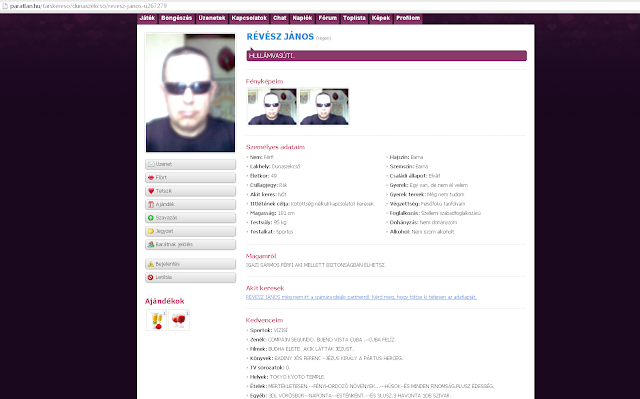
Task: Click the browser address bar URL
Action: click(x=88, y=6)
